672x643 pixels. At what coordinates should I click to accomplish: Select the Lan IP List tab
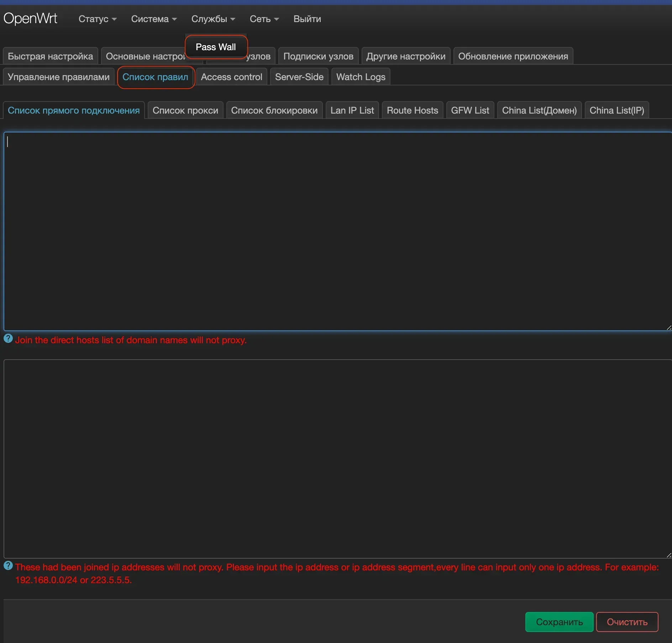(x=352, y=110)
